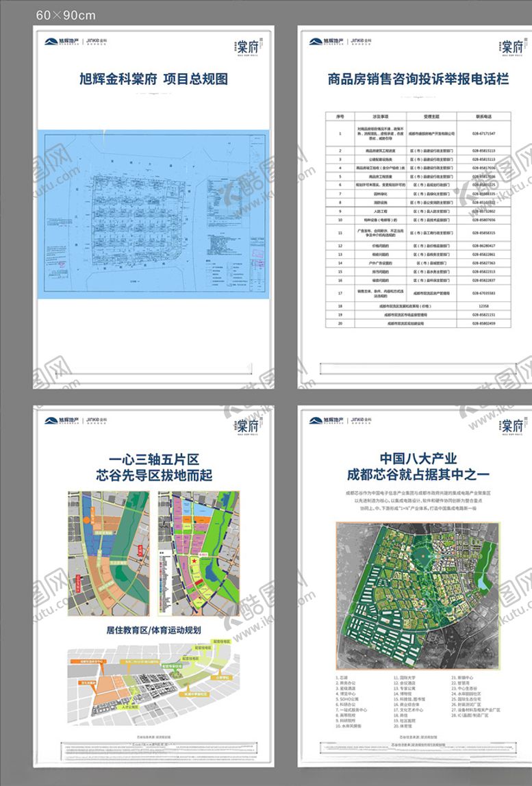Click the subtitle 居住教育区/体育运动规划
Viewport: 532px width, 786px height.
pos(153,630)
